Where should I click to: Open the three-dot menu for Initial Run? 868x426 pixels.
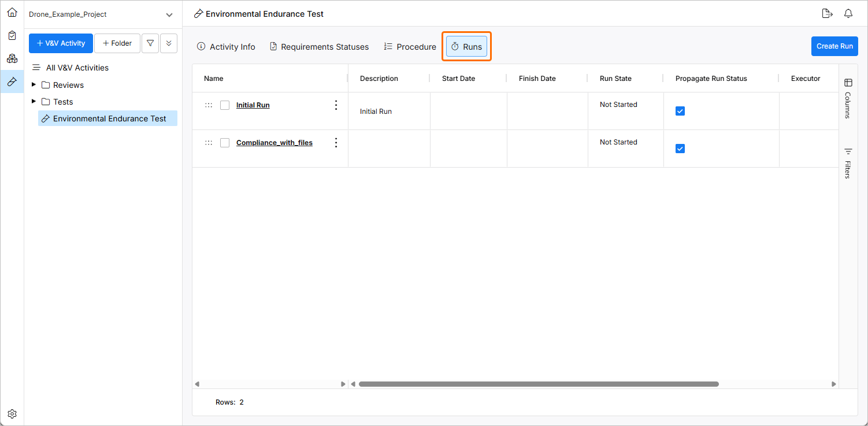point(336,105)
